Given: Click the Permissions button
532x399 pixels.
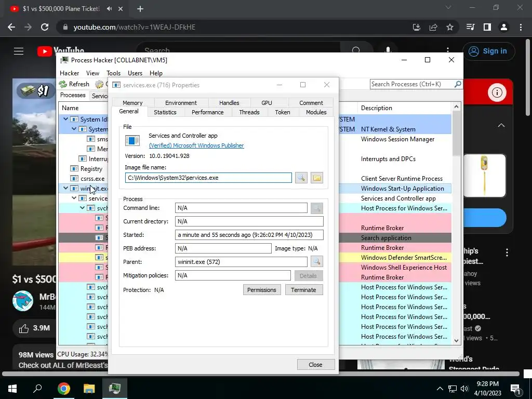Looking at the screenshot, I should coord(262,290).
